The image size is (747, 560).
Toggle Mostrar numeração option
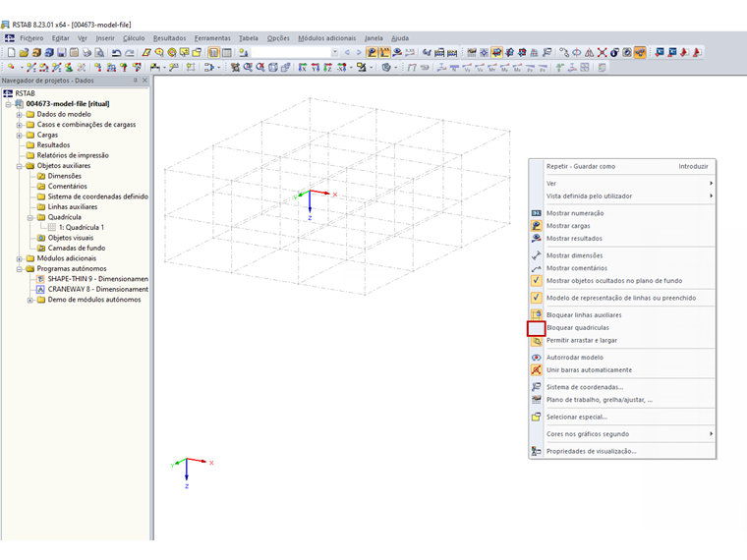coord(622,213)
